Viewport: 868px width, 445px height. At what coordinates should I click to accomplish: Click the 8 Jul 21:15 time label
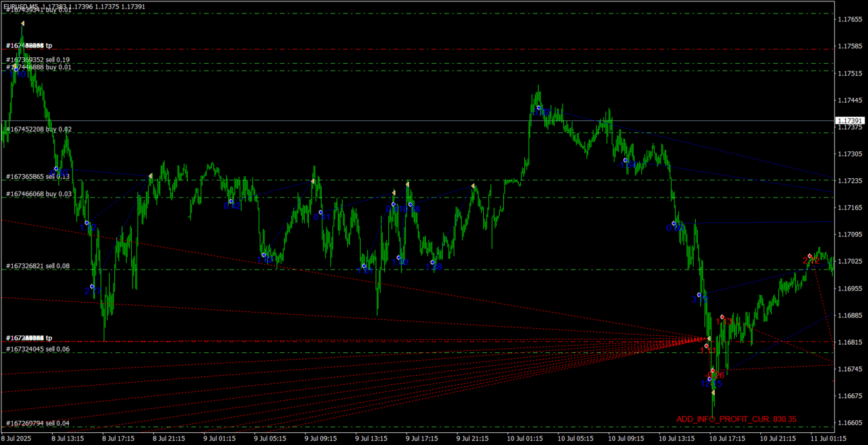click(169, 438)
